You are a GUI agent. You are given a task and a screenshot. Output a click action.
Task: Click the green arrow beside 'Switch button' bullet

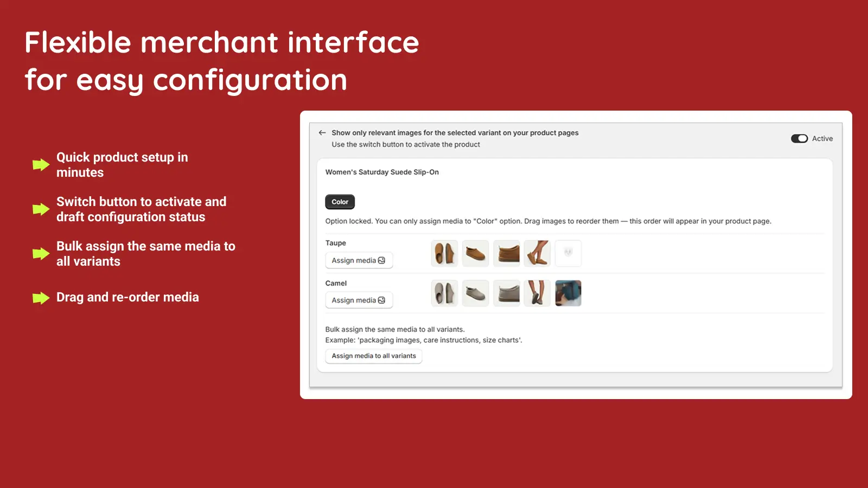click(41, 209)
